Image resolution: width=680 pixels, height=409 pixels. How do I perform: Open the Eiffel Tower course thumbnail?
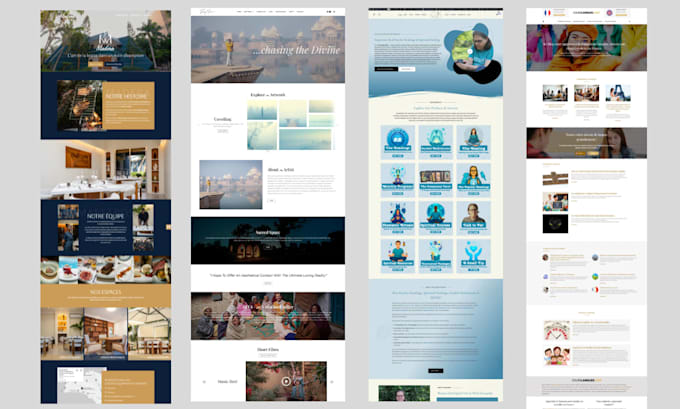tap(618, 93)
